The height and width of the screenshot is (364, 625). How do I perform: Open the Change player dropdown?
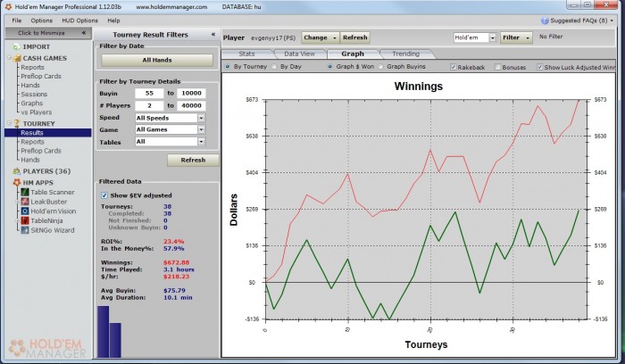pos(321,37)
